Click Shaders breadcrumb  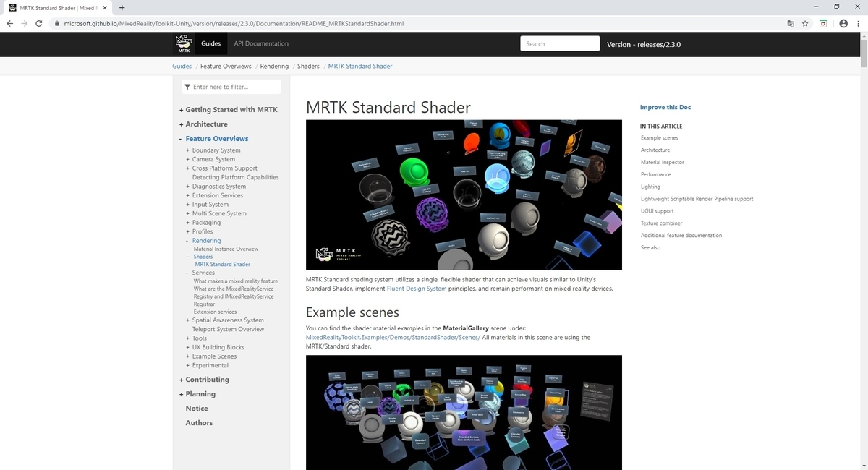point(308,66)
